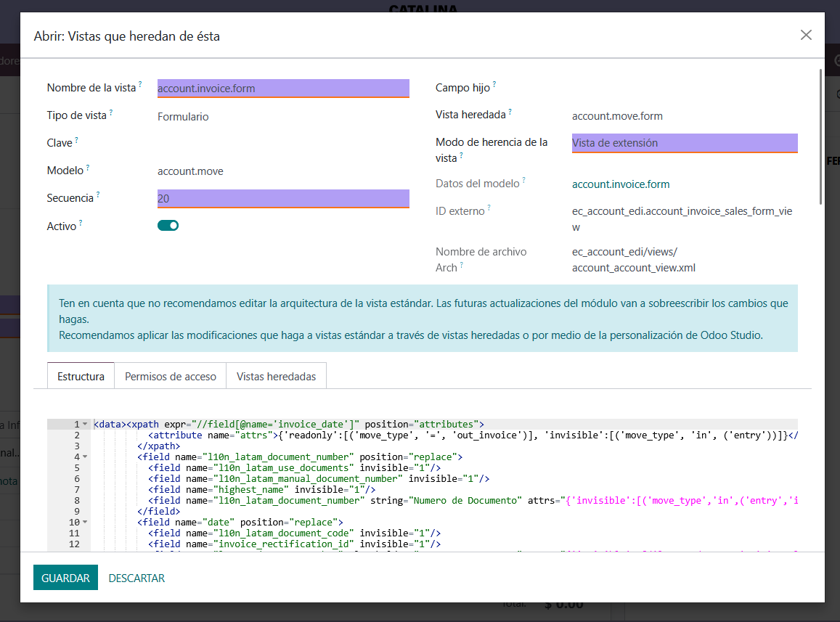Click help icon beside Campo hijo

pyautogui.click(x=494, y=85)
